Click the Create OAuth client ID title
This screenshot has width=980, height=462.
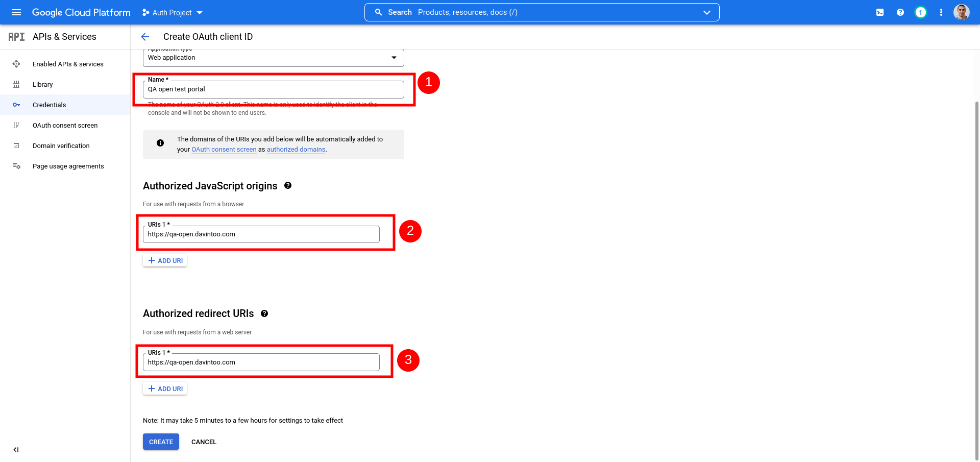[x=208, y=37]
